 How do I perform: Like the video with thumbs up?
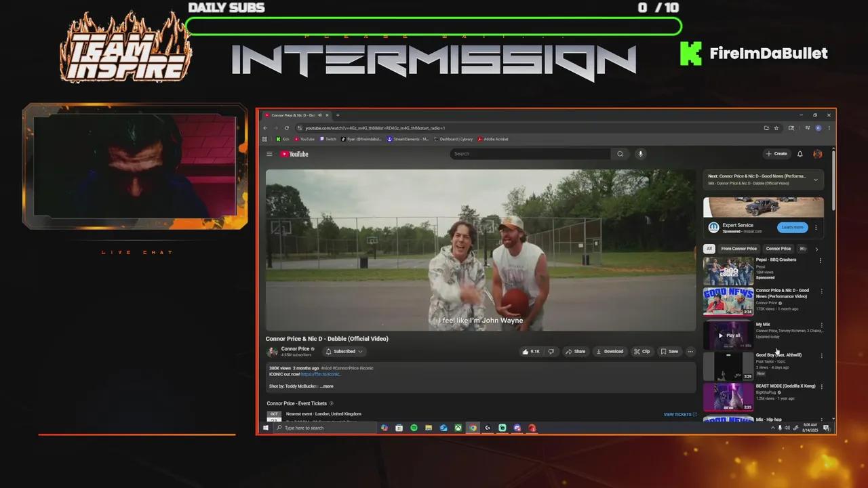tap(530, 351)
